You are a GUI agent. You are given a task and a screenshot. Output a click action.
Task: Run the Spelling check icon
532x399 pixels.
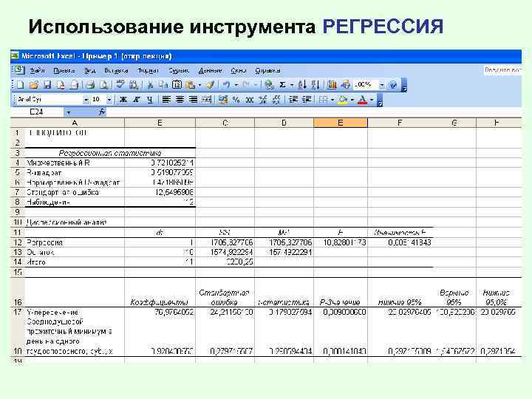pyautogui.click(x=120, y=84)
